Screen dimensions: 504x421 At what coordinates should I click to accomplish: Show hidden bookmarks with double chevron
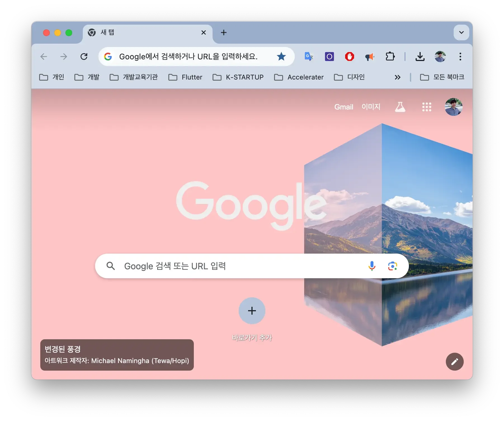tap(397, 77)
